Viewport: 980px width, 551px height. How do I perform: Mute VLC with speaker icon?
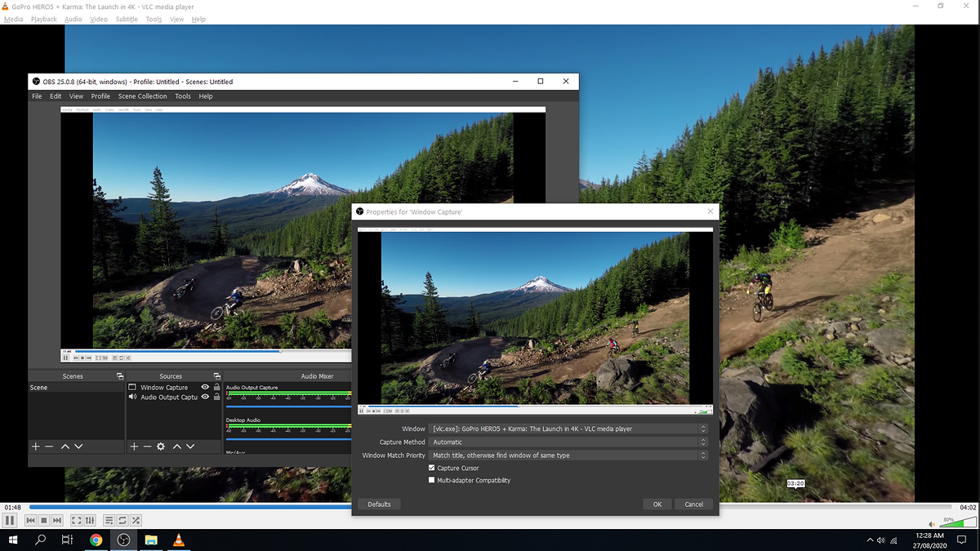point(933,524)
